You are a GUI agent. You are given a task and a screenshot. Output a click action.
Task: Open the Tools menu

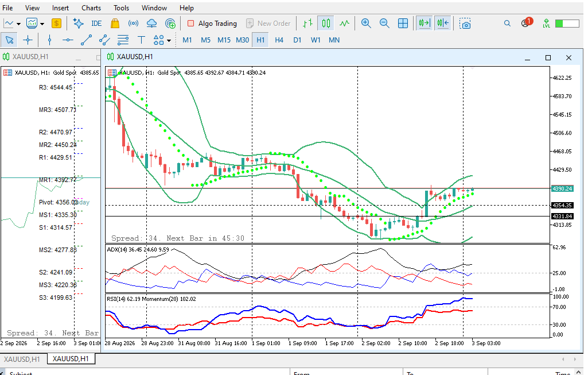click(x=121, y=7)
